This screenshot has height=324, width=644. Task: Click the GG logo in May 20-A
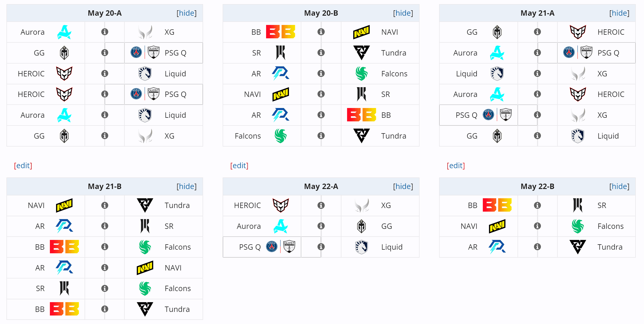(x=64, y=53)
